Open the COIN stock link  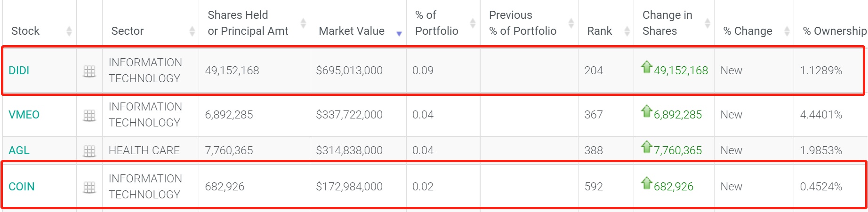click(22, 187)
